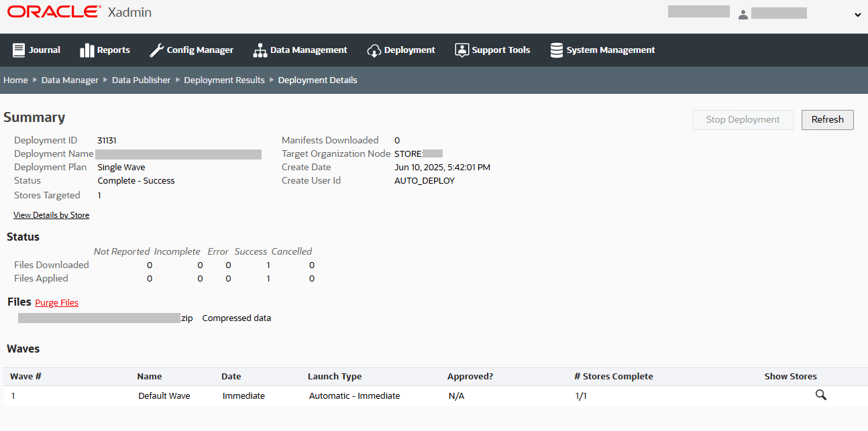Open the Deployment menu

(407, 50)
